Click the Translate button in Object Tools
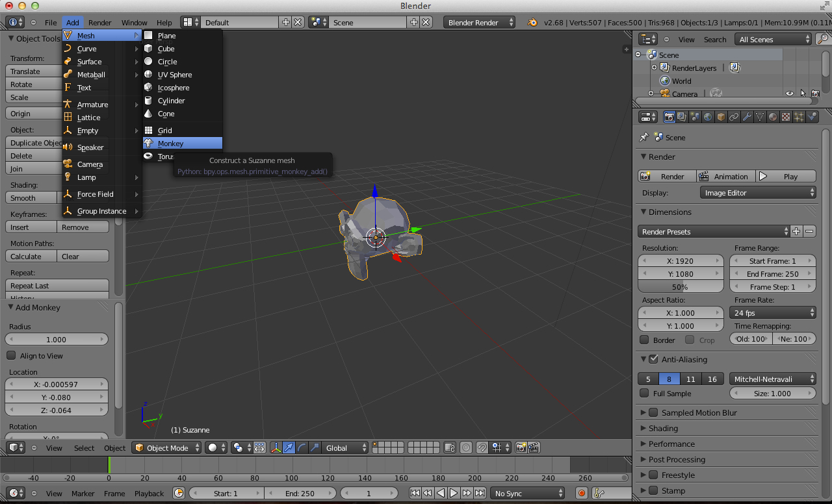The height and width of the screenshot is (504, 832). click(x=34, y=71)
